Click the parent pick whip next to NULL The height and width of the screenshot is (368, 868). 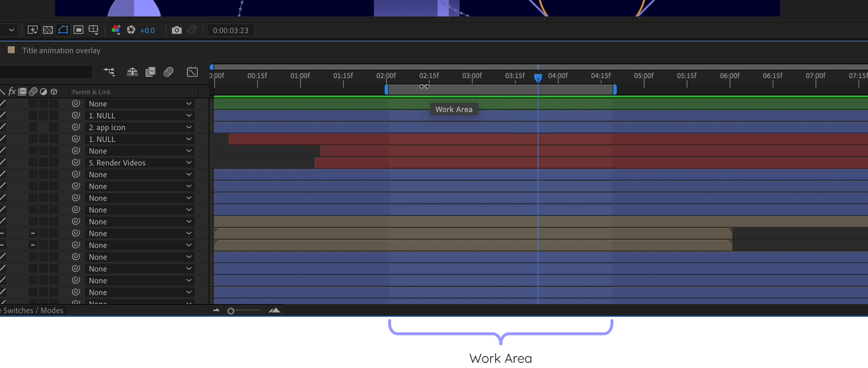click(x=76, y=115)
